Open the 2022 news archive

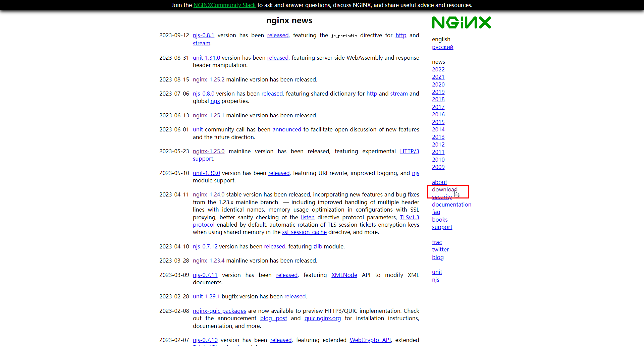tap(438, 69)
